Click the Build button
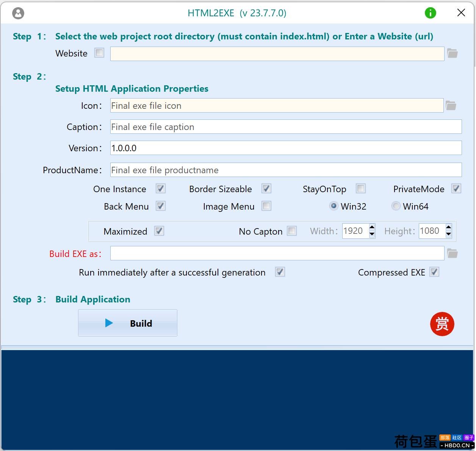This screenshot has width=476, height=451. click(x=128, y=323)
